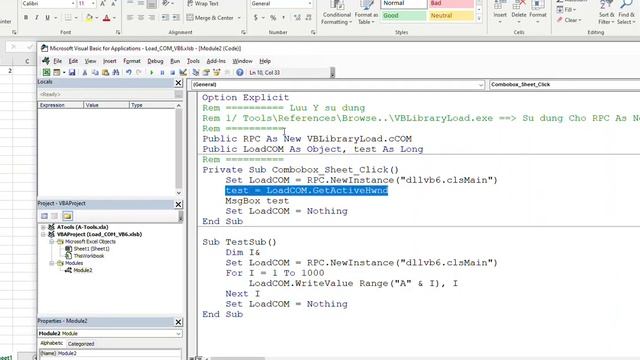Click Toggle Folders icon in Project panel
Image resolution: width=640 pixels, height=360 pixels.
(x=67, y=216)
